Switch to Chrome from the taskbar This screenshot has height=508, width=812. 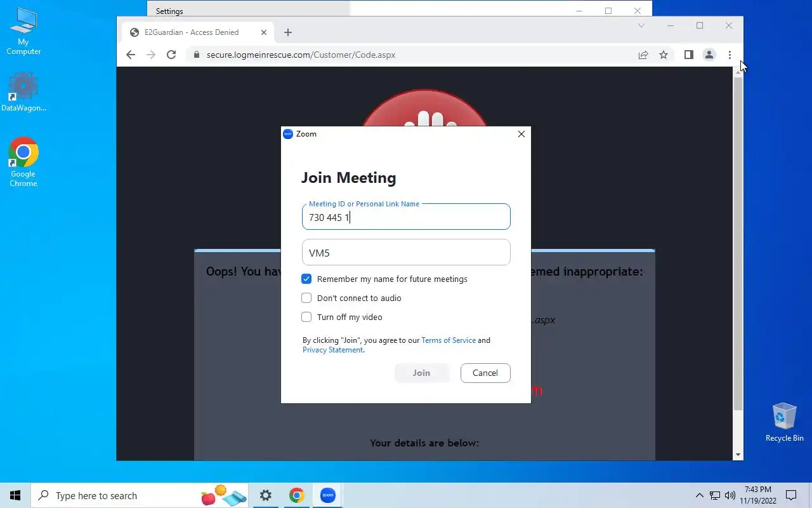[296, 495]
